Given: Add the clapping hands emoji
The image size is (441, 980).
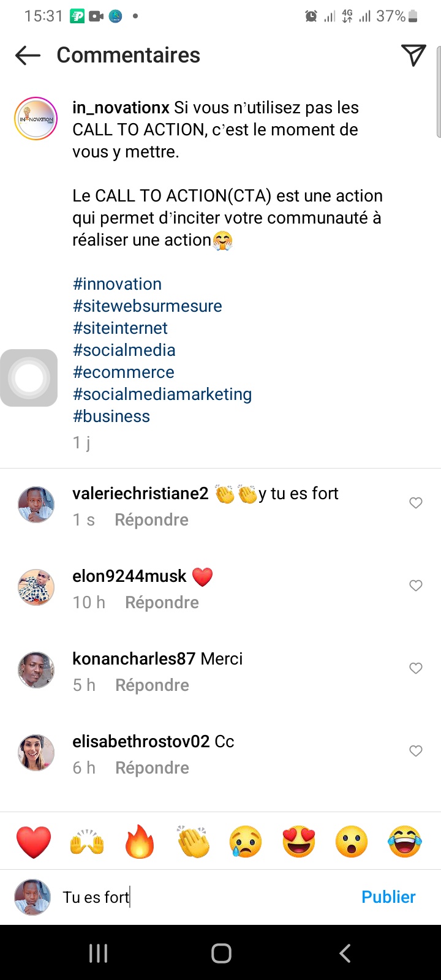Looking at the screenshot, I should 193,842.
